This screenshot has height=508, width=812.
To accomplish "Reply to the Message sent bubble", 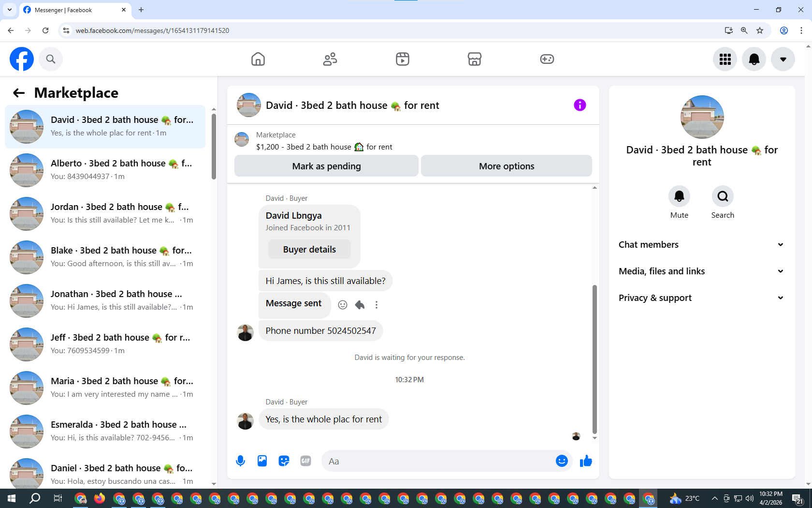I will click(x=360, y=305).
